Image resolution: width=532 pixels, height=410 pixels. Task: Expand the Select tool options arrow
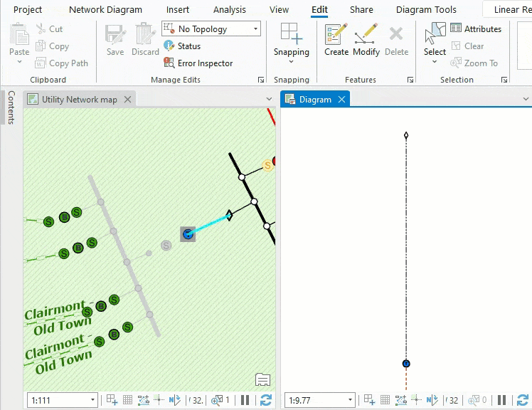435,62
